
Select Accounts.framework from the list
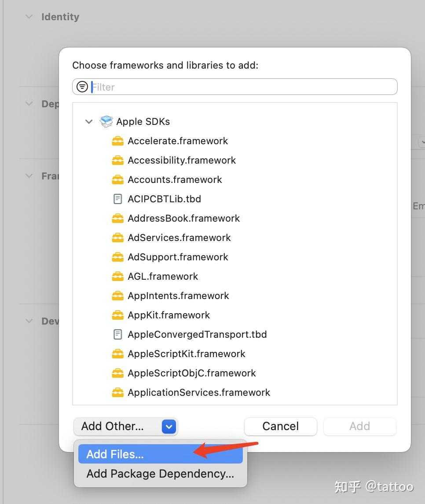175,179
